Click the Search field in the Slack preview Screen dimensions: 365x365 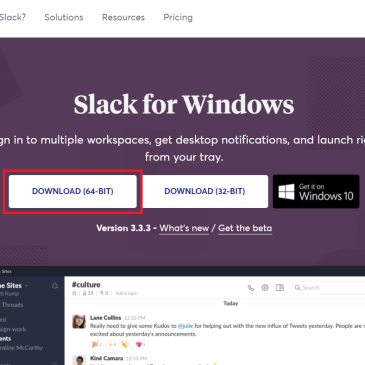pyautogui.click(x=328, y=287)
